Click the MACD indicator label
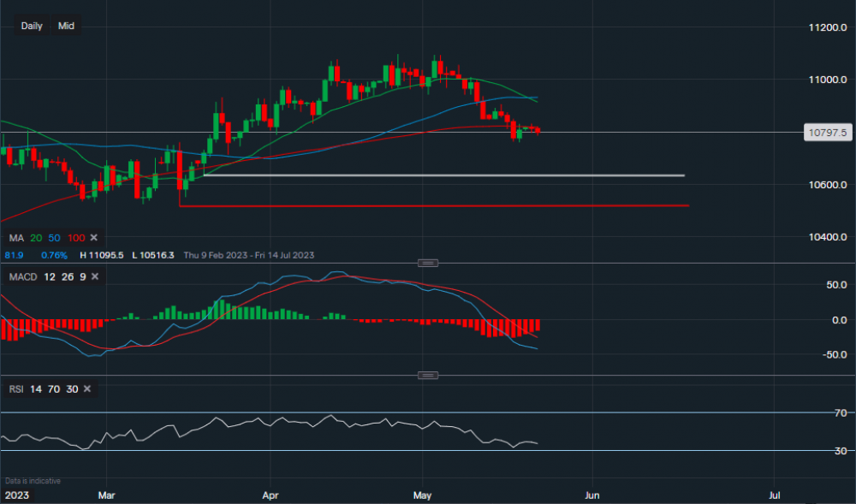The width and height of the screenshot is (856, 504). 23,276
